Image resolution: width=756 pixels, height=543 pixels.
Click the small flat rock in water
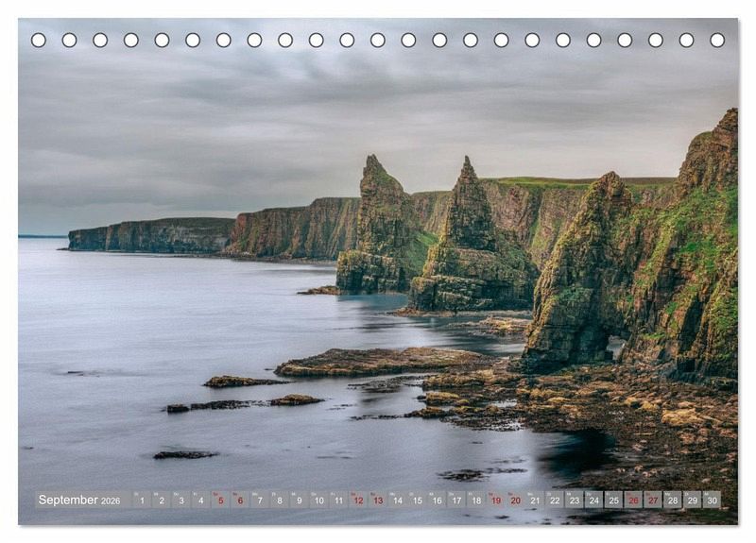coord(185,454)
